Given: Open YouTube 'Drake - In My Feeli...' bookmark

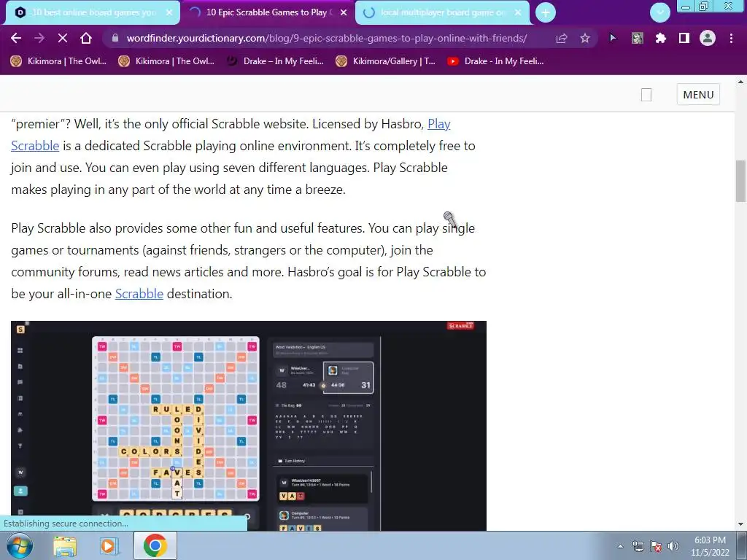Looking at the screenshot, I should [x=495, y=61].
